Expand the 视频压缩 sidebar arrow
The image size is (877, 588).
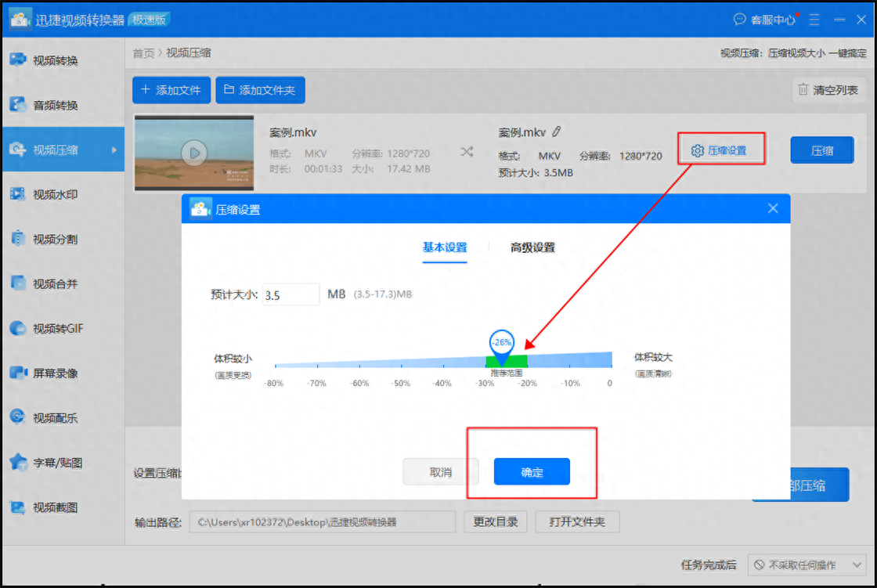point(114,150)
